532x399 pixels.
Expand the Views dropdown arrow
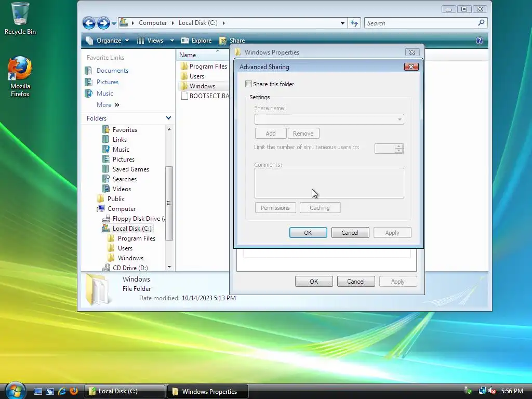pos(172,41)
